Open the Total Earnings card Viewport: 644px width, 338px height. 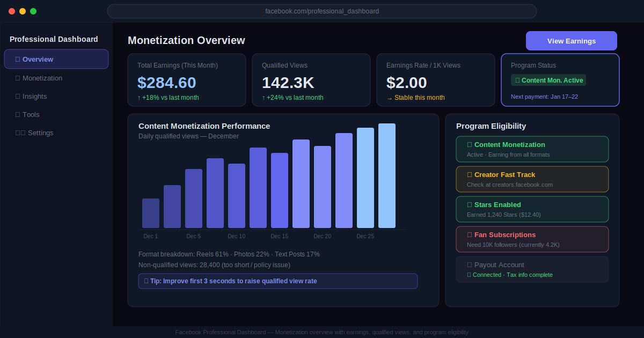coord(187,80)
